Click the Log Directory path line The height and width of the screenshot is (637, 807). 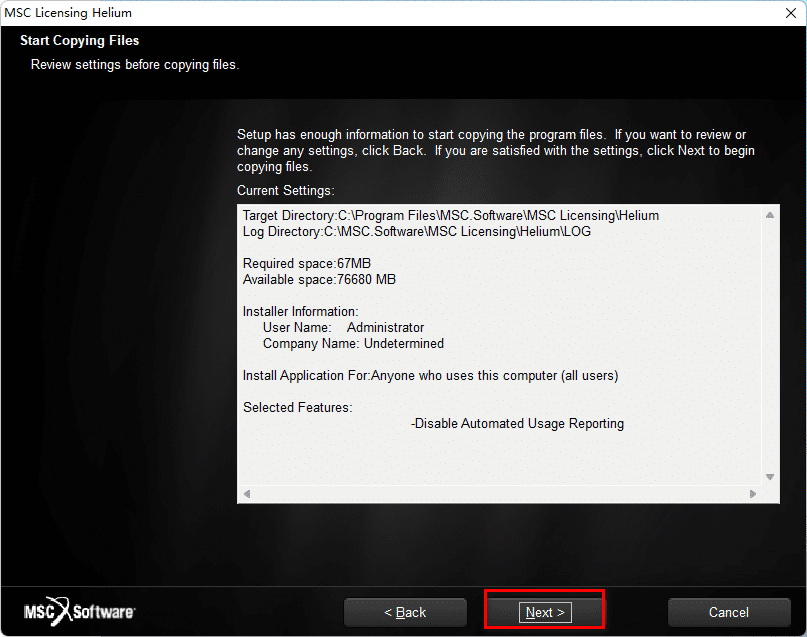click(x=416, y=232)
